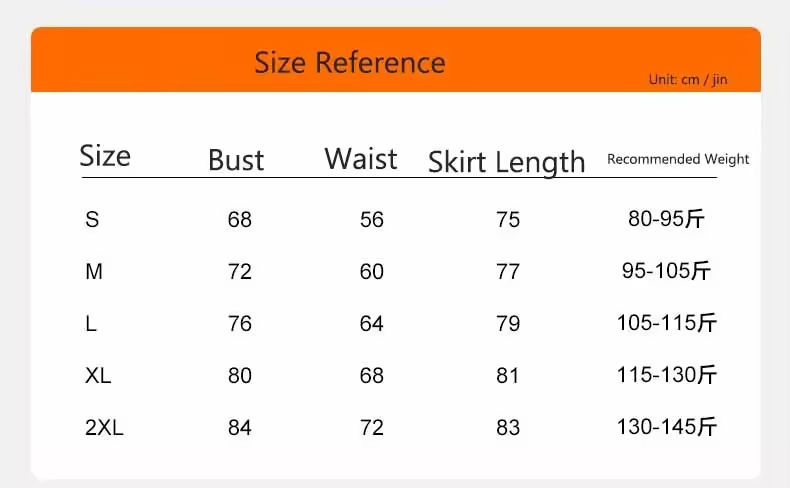Select the Skirt Length column header
The width and height of the screenshot is (790, 488).
507,162
